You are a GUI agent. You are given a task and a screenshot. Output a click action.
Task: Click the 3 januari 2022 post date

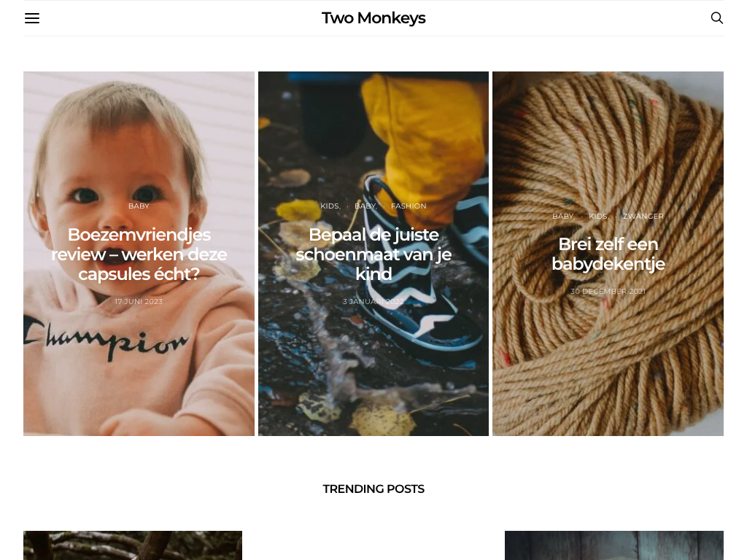[x=373, y=301]
